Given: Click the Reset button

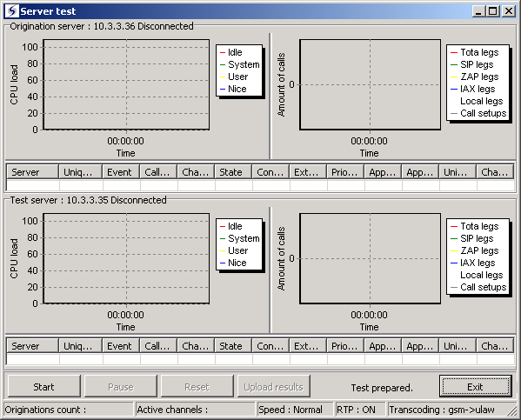Looking at the screenshot, I should [197, 387].
